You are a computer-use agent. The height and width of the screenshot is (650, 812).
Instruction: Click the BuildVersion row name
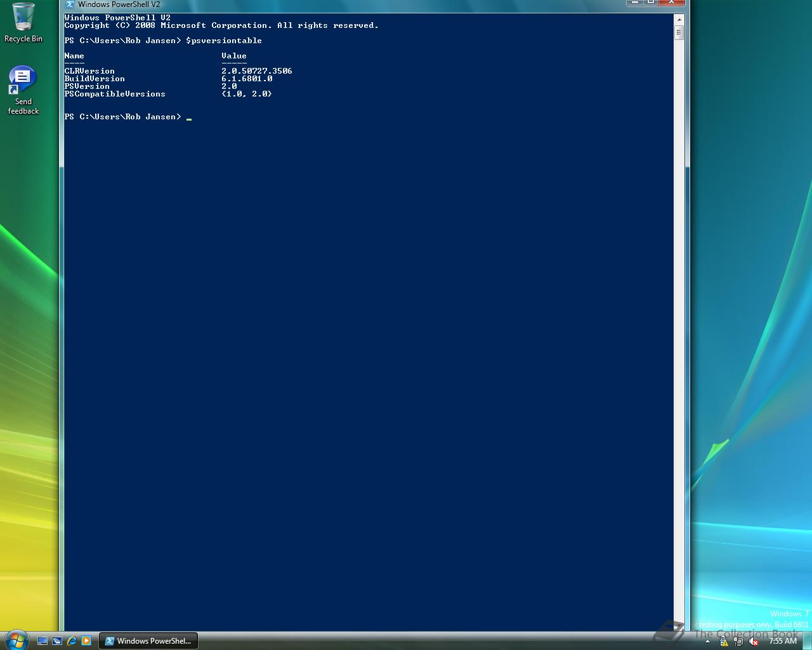pyautogui.click(x=95, y=79)
